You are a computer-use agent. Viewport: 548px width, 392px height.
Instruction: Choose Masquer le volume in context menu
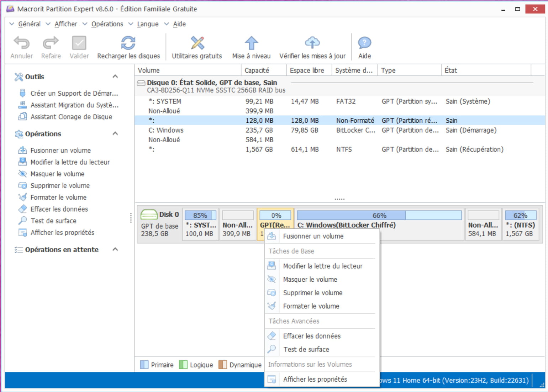(322, 279)
